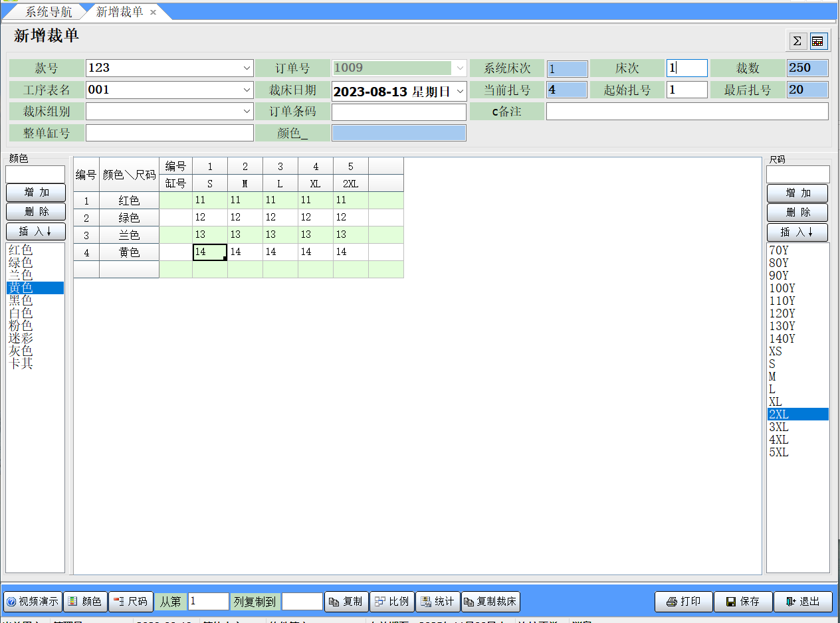Click 增加 button under the 颜色 panel
840x623 pixels.
pyautogui.click(x=36, y=193)
